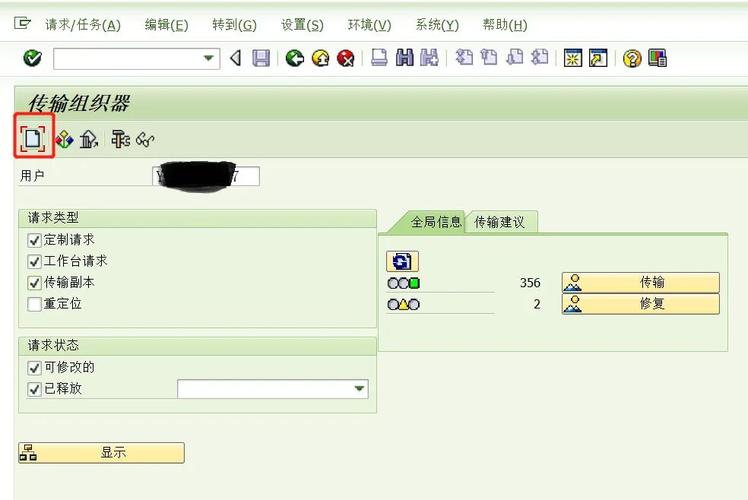Click the menu icon left of 请求/任务
The height and width of the screenshot is (500, 748).
pyautogui.click(x=22, y=23)
